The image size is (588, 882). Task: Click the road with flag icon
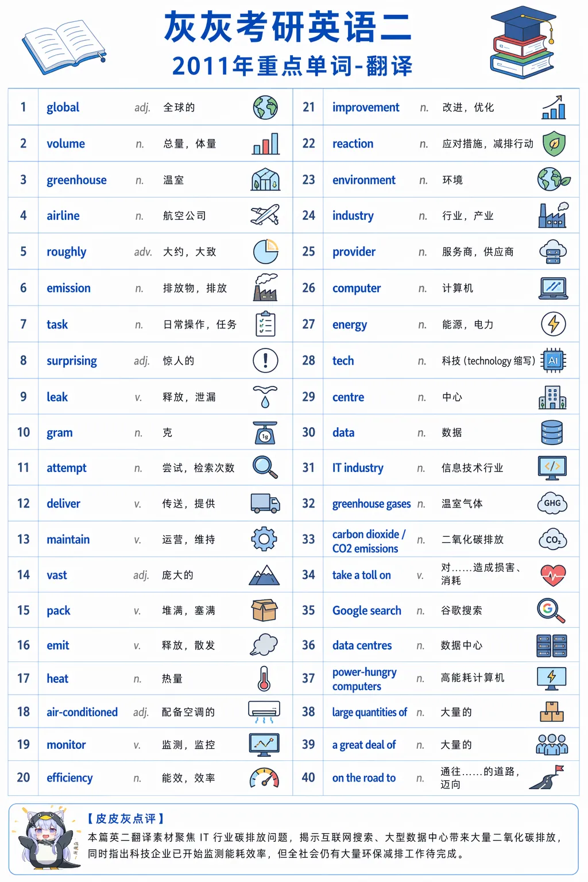coord(547,777)
